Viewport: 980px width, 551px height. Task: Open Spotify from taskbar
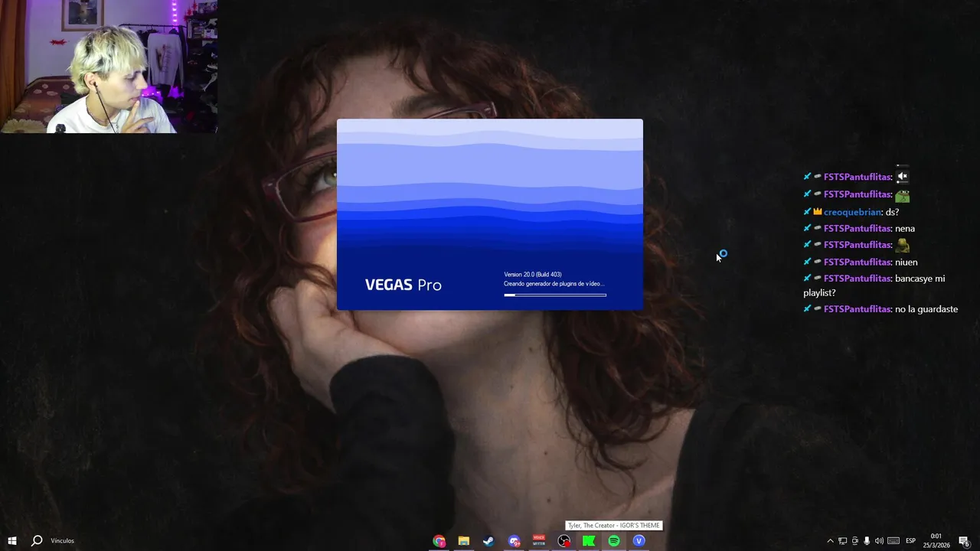click(x=614, y=541)
